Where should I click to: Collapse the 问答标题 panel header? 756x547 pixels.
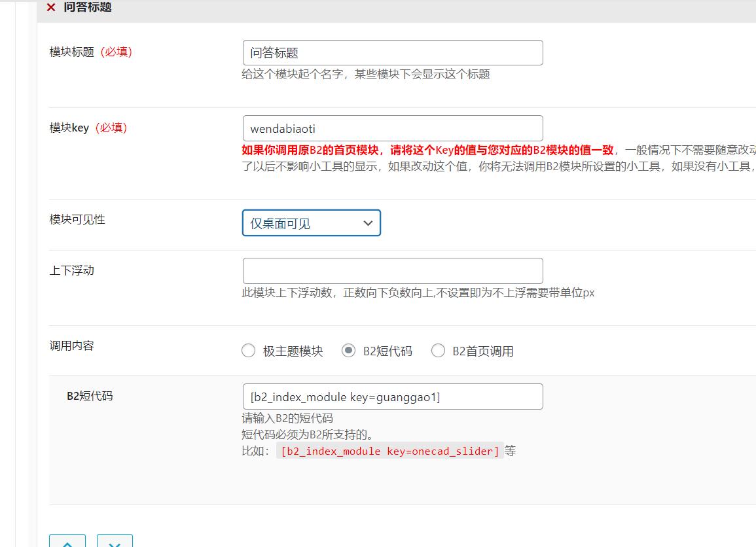(x=393, y=7)
